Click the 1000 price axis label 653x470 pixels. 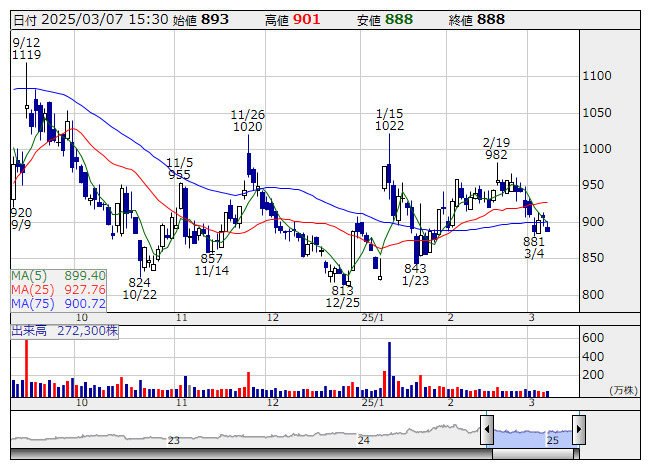[x=597, y=149]
